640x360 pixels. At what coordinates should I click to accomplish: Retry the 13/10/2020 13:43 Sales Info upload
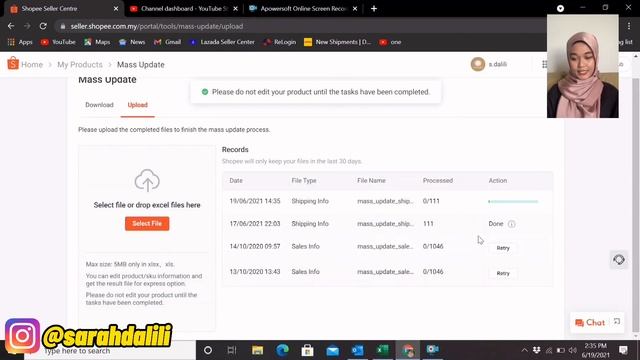pyautogui.click(x=503, y=273)
